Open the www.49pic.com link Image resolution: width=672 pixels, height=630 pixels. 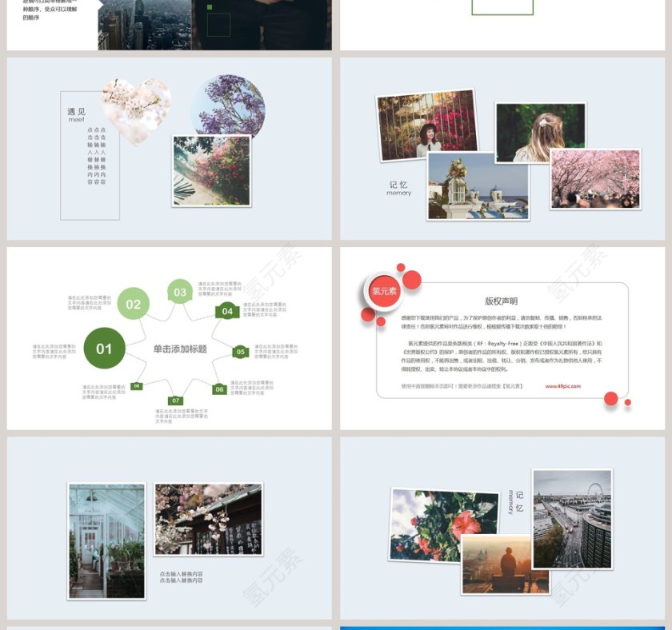562,386
